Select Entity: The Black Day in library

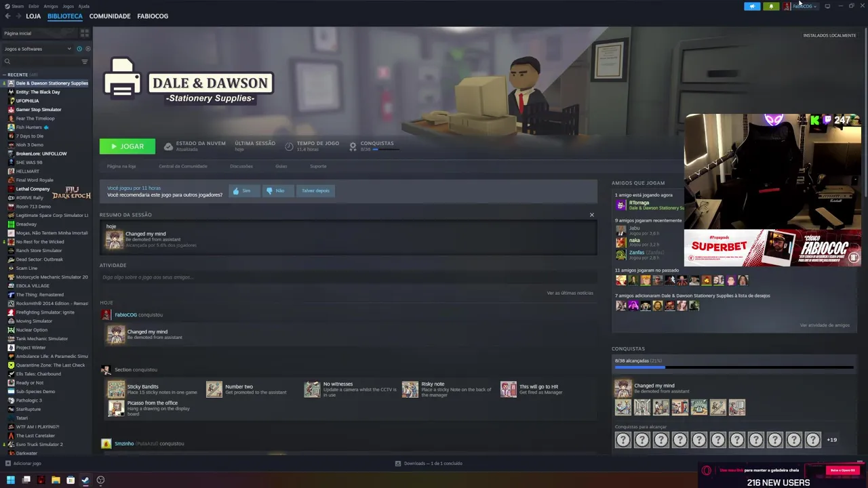(38, 92)
